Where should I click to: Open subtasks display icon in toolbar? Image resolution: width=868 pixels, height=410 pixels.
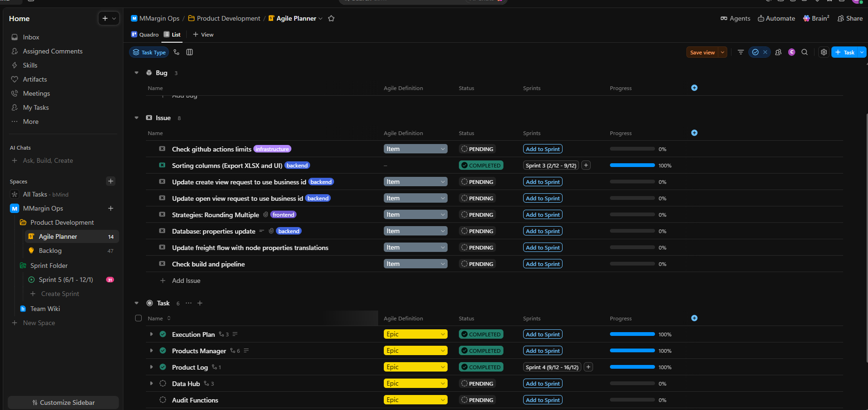click(x=176, y=52)
